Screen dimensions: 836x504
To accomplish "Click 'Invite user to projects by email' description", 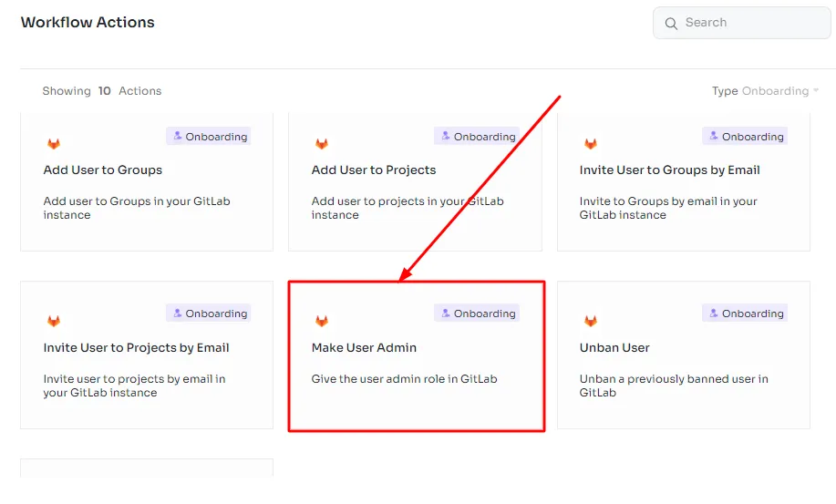I will [134, 386].
